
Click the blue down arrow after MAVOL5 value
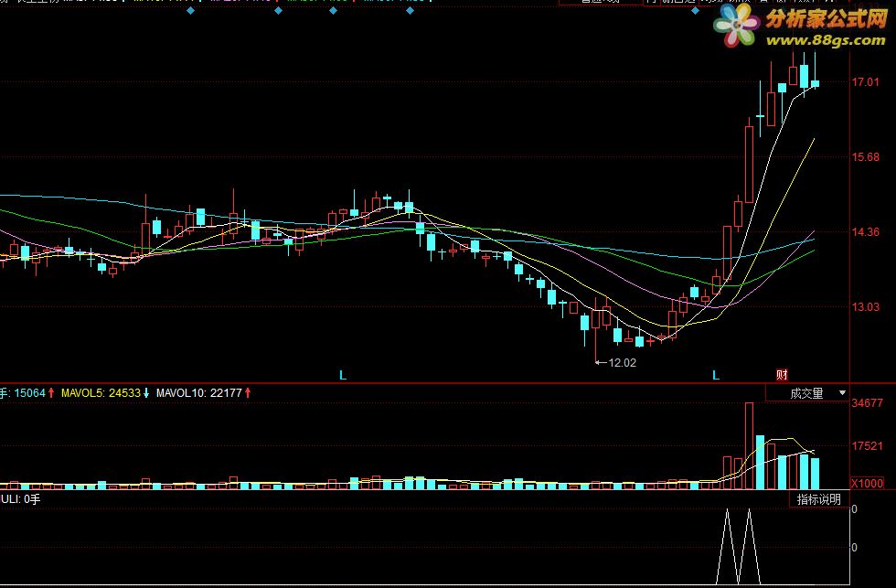[145, 393]
